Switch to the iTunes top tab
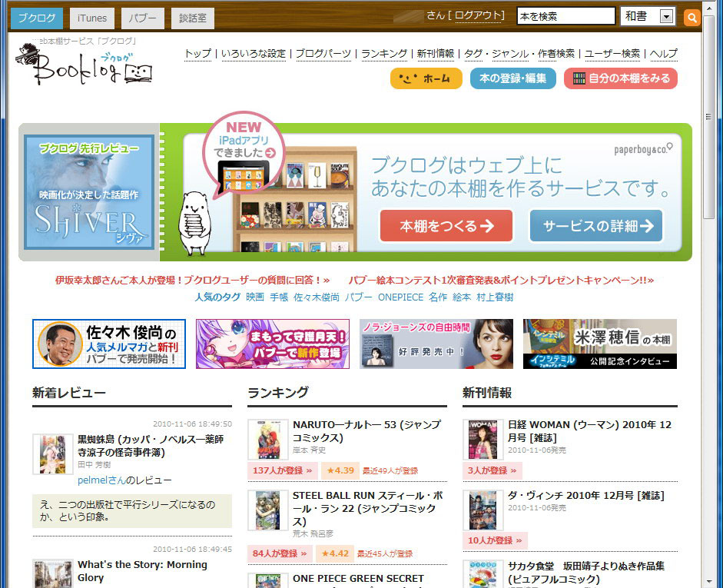 (91, 18)
